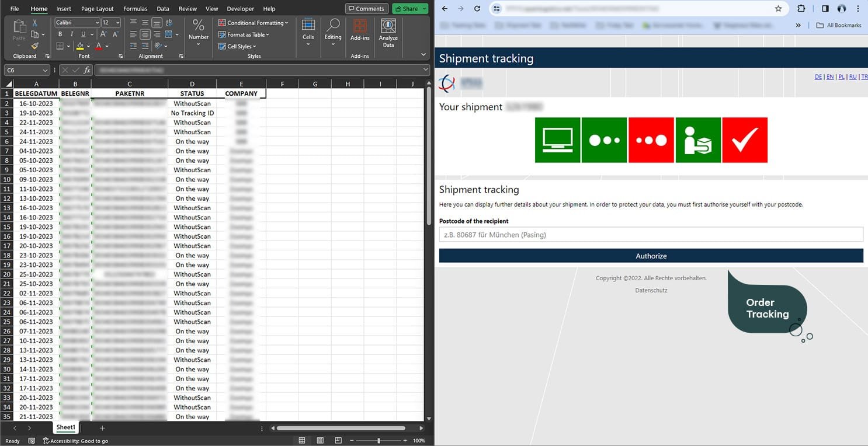Screen dimensions: 868x446
Task: Click the Format Painter brush icon
Action: pyautogui.click(x=35, y=46)
